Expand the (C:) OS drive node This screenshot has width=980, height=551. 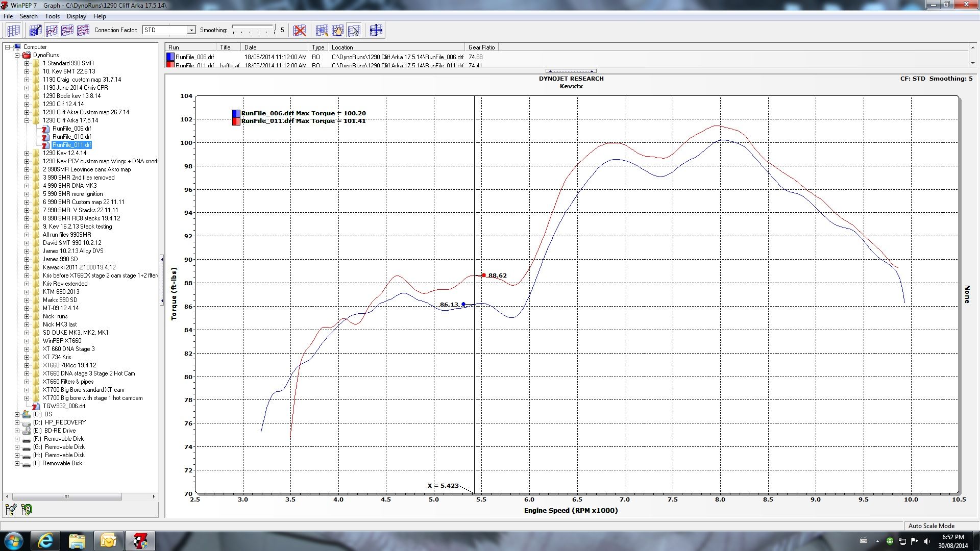click(x=17, y=414)
